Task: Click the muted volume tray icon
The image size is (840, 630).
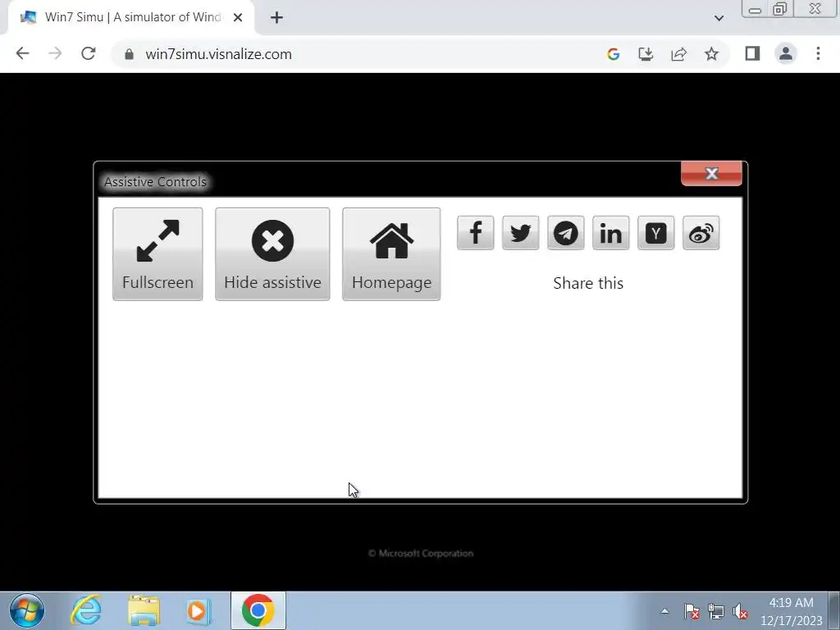Action: (741, 611)
